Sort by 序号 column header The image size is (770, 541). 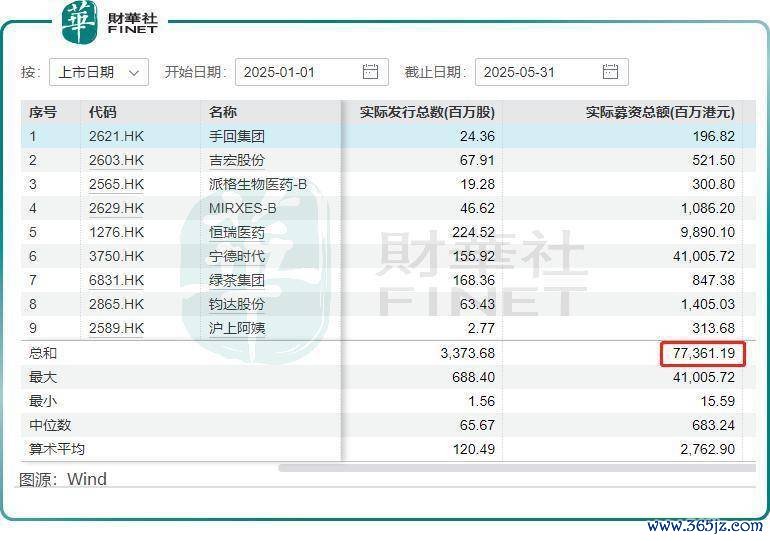pyautogui.click(x=43, y=112)
